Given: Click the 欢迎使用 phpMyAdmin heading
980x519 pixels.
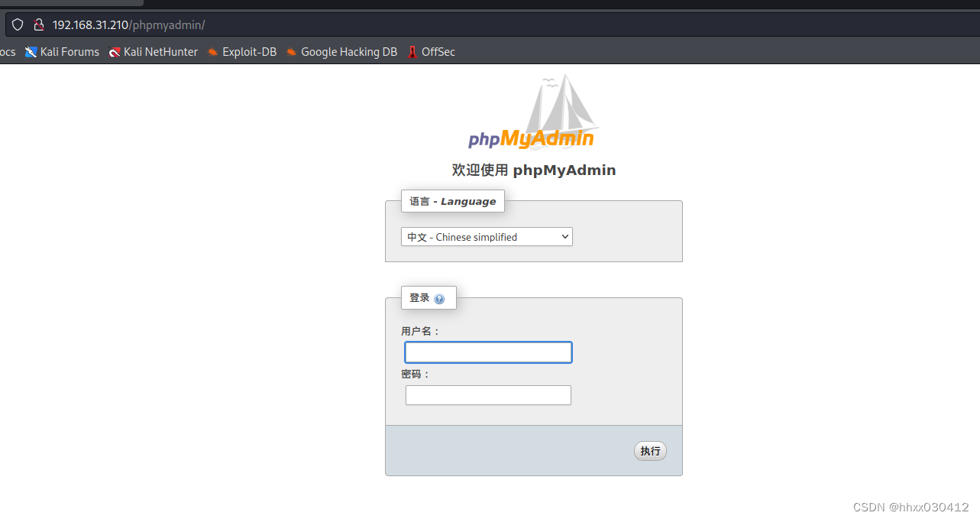Looking at the screenshot, I should click(533, 170).
